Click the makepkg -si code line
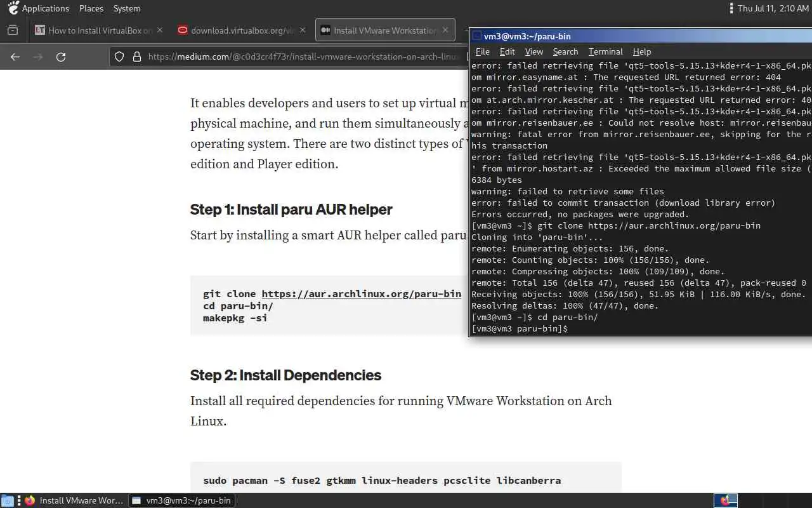The width and height of the screenshot is (812, 508). 235,317
